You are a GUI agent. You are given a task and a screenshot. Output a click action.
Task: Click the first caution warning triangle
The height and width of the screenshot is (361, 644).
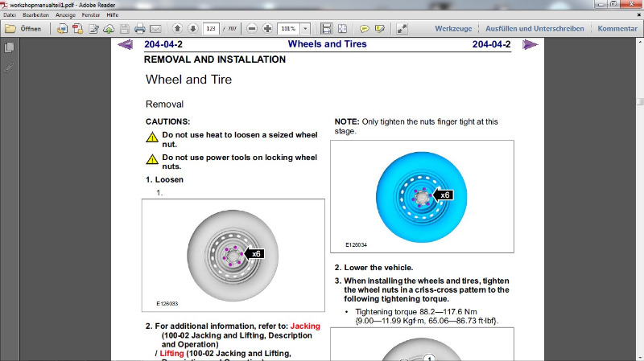click(152, 137)
